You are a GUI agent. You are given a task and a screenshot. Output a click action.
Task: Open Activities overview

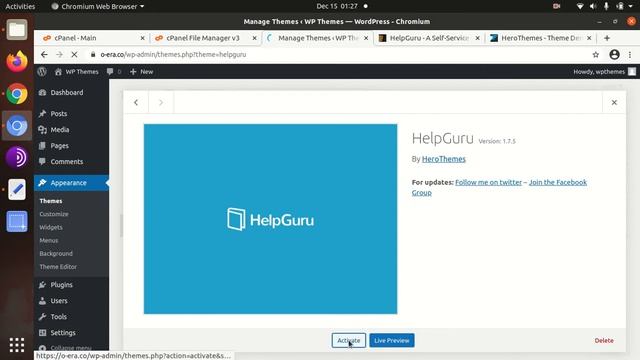[20, 6]
